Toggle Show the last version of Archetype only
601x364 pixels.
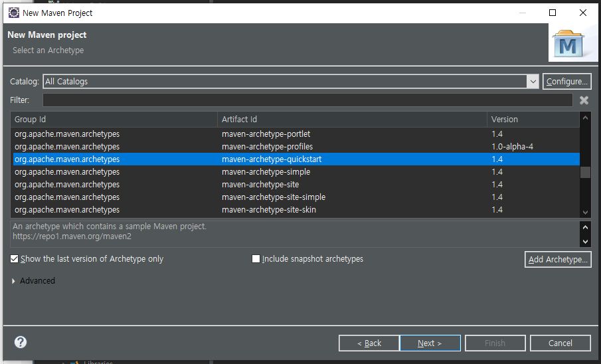click(x=14, y=259)
